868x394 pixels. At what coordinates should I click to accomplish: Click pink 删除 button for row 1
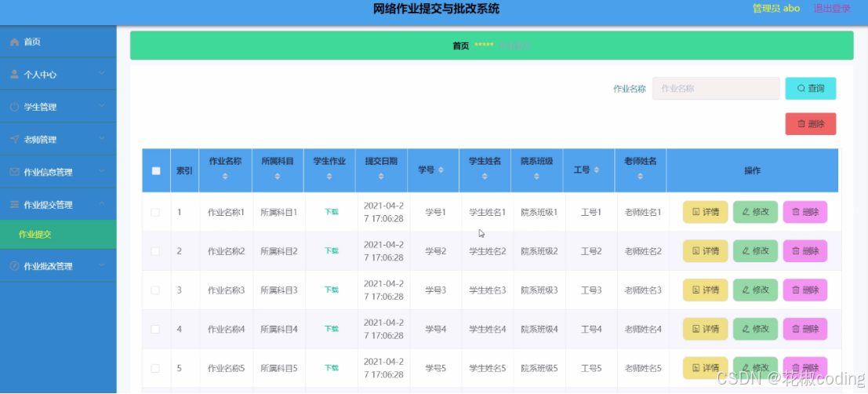pyautogui.click(x=805, y=212)
